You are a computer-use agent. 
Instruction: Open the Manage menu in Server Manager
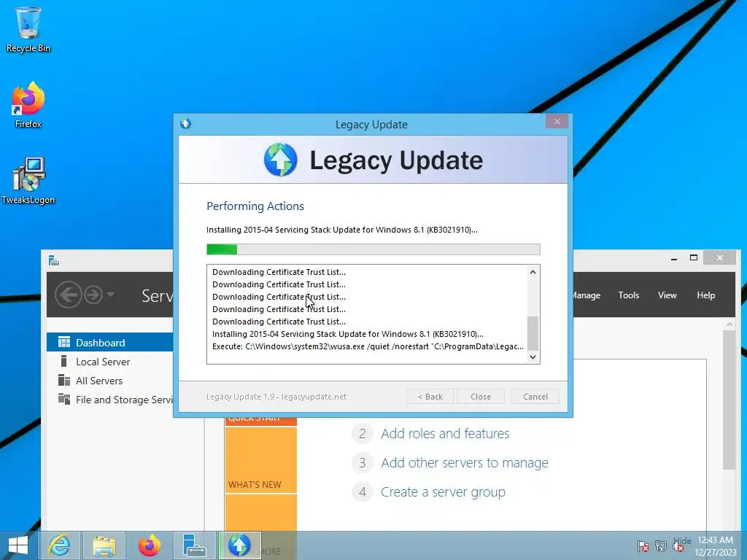tap(586, 295)
